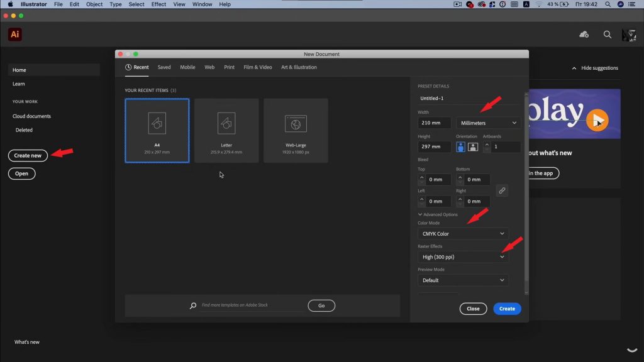Increase the Artboards count with stepper

click(x=487, y=145)
